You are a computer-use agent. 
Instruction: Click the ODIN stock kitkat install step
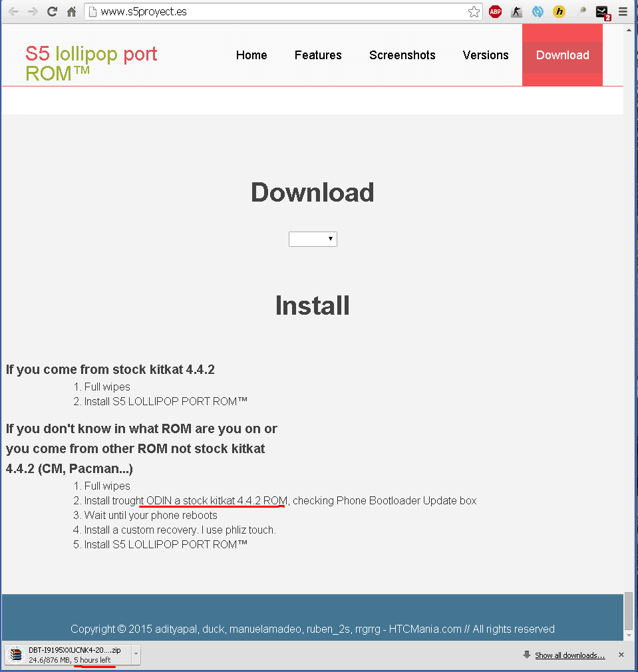tap(280, 500)
